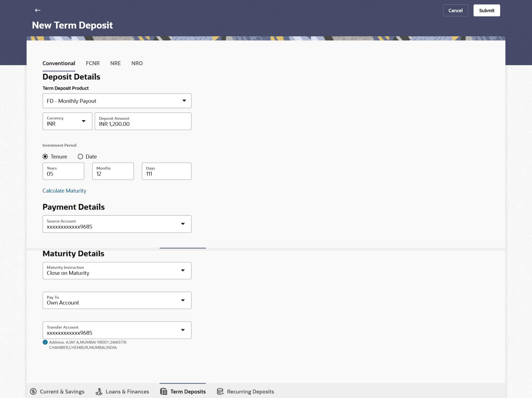Viewport: 532px width, 398px height.
Task: Click the Recurring Deposits coins icon
Action: click(x=220, y=391)
